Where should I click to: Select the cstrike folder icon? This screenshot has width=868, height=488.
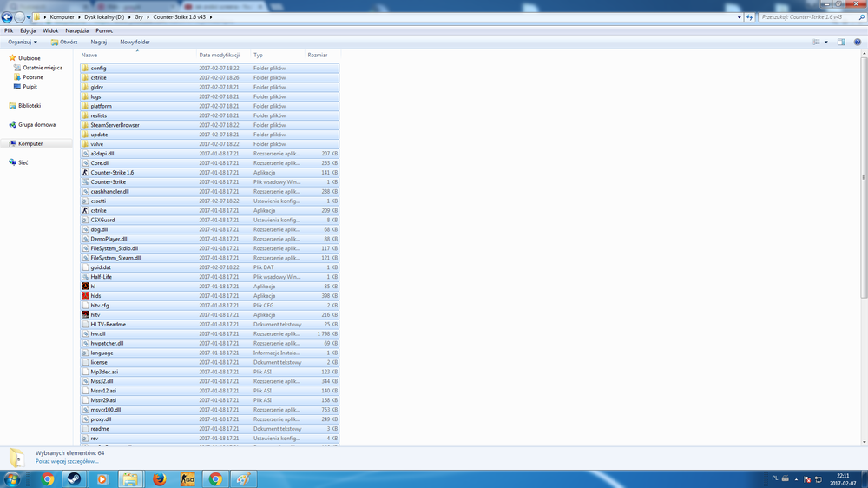pyautogui.click(x=85, y=77)
